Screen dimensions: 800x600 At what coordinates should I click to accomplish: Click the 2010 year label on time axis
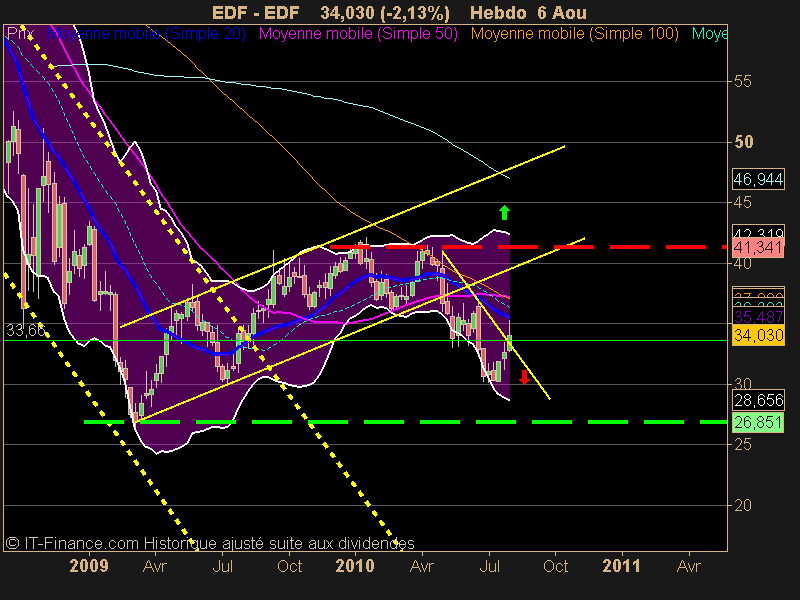[355, 566]
